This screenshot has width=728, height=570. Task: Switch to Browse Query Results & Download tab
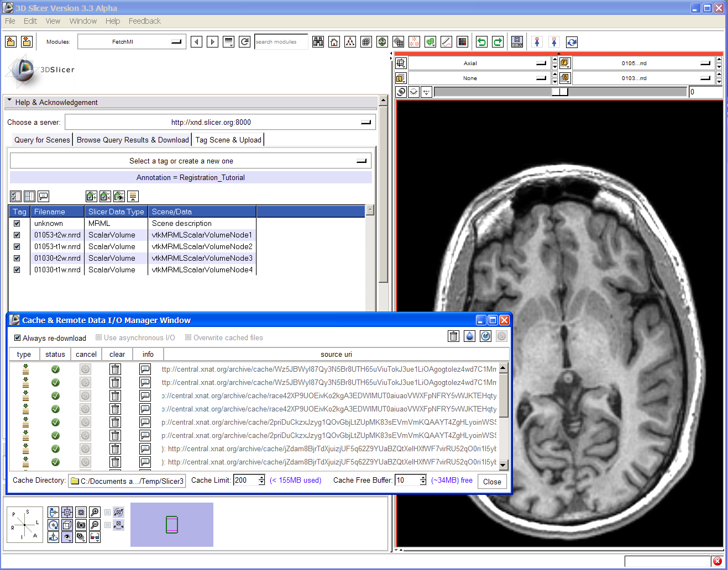pos(133,140)
